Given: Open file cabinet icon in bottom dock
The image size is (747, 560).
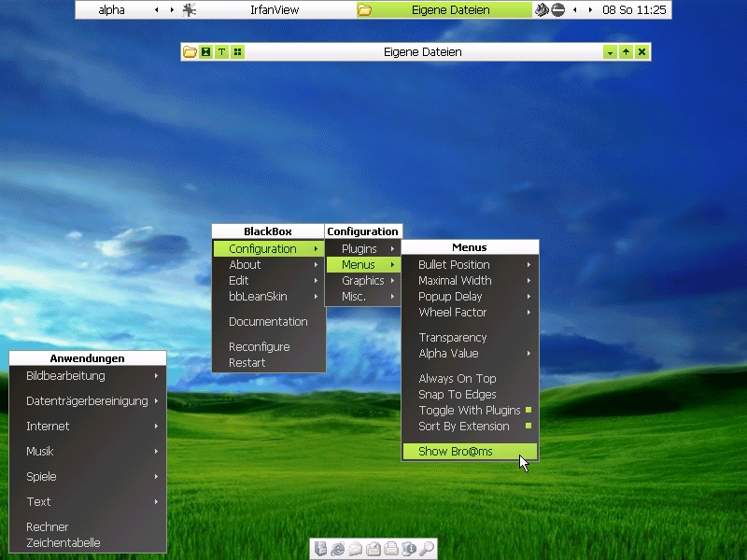Looking at the screenshot, I should [320, 549].
